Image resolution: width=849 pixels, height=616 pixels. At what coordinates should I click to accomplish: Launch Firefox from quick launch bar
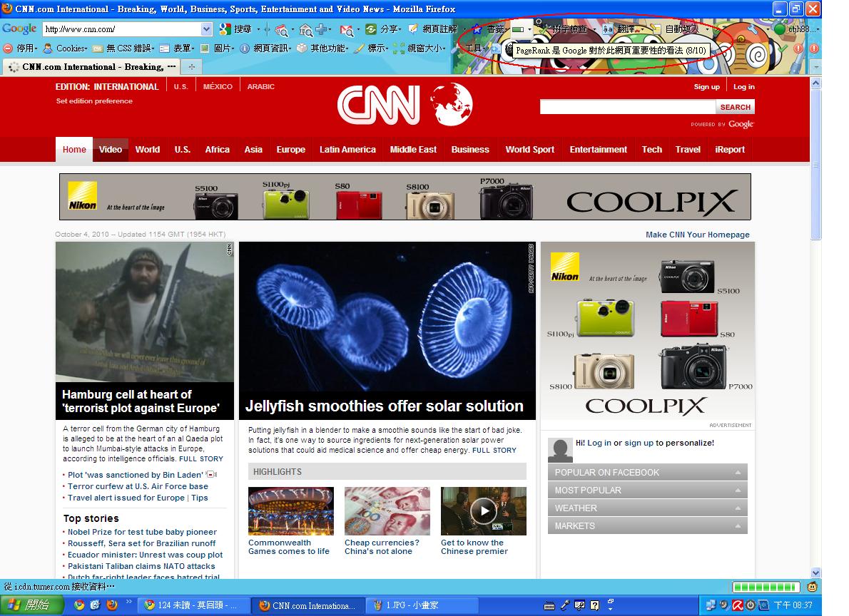coord(112,605)
